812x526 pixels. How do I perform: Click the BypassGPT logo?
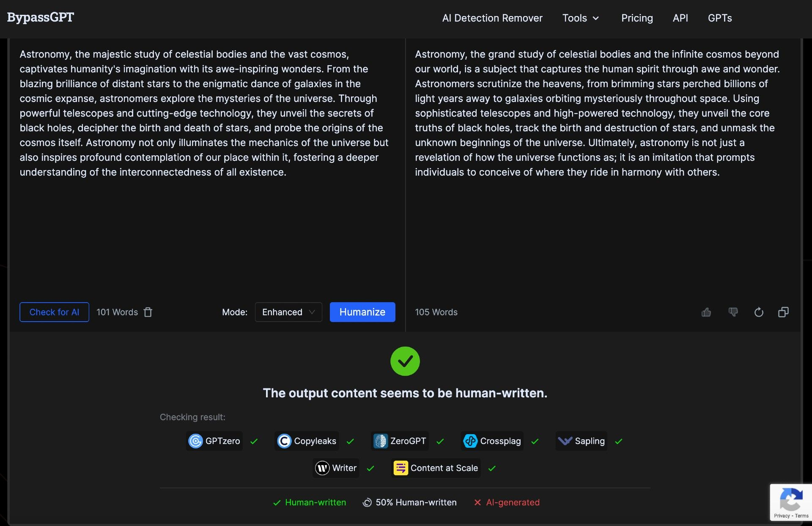click(x=41, y=17)
